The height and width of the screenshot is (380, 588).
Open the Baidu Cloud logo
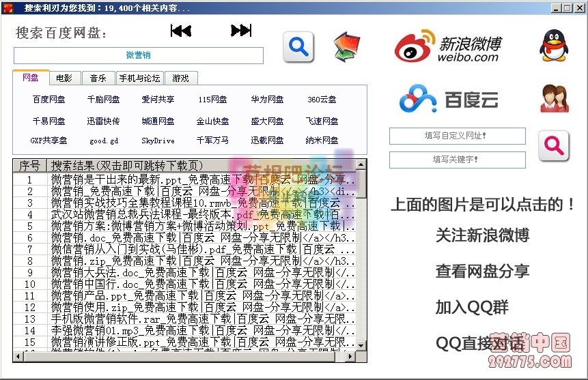point(449,100)
